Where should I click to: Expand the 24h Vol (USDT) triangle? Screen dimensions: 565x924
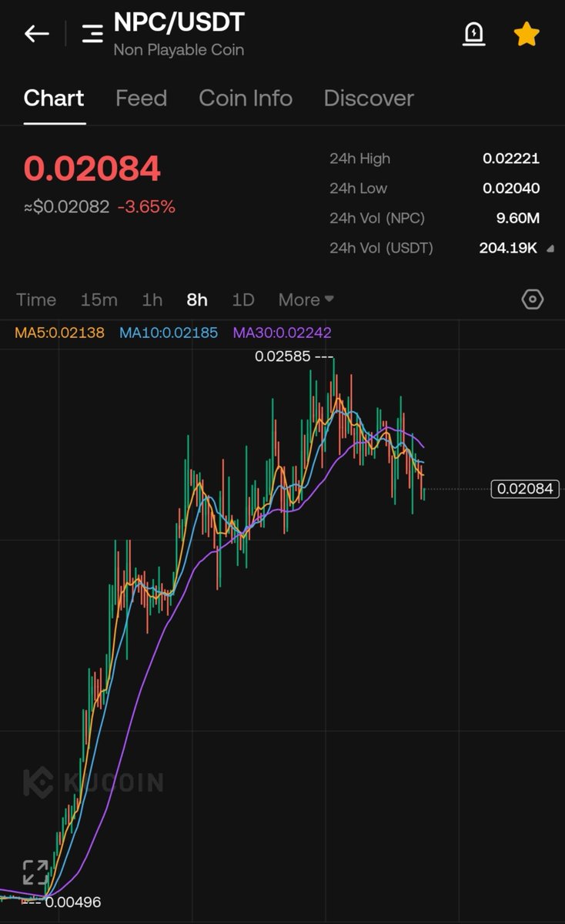[x=550, y=249]
